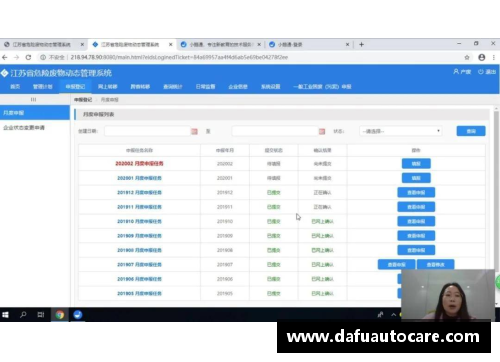This screenshot has height=362, width=500.
Task: Click the browser address bar URL
Action: tap(179, 57)
